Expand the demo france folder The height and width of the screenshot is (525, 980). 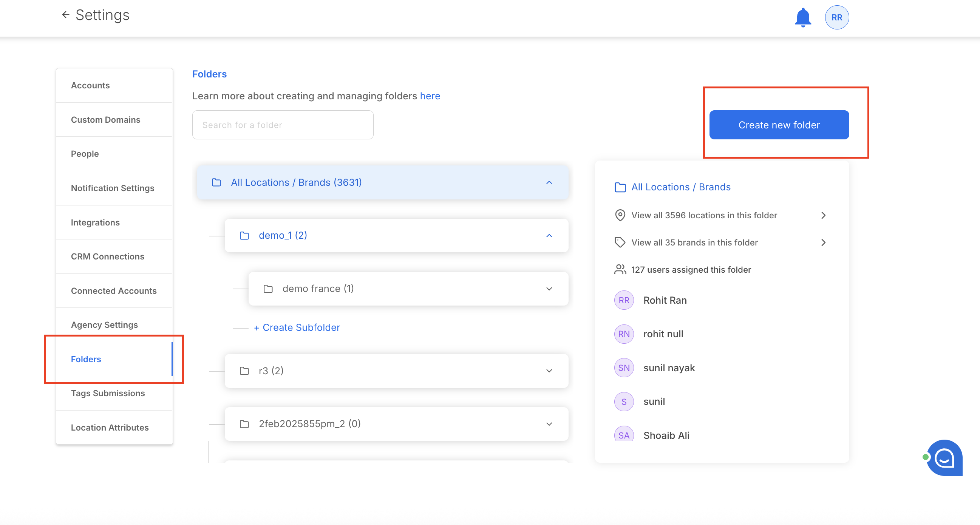(549, 289)
